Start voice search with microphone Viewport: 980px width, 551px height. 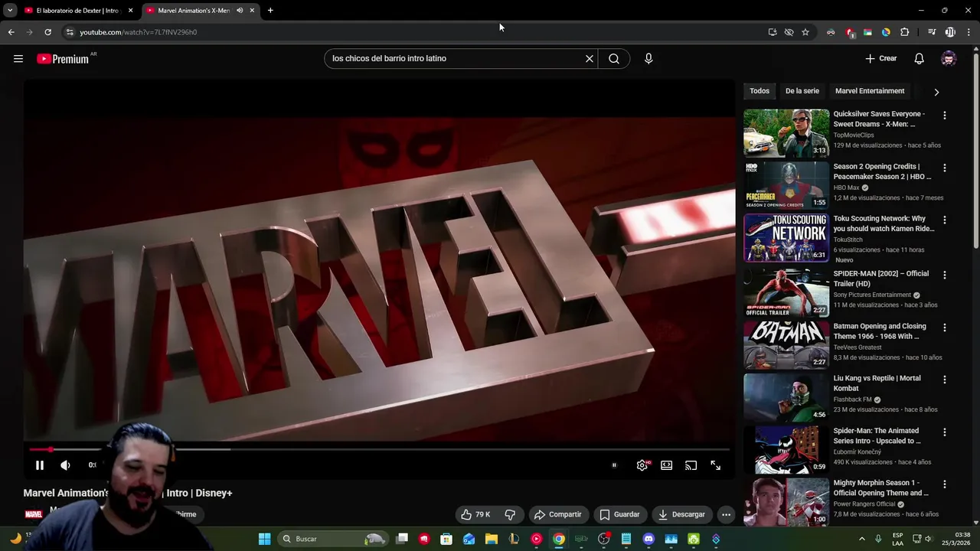648,58
